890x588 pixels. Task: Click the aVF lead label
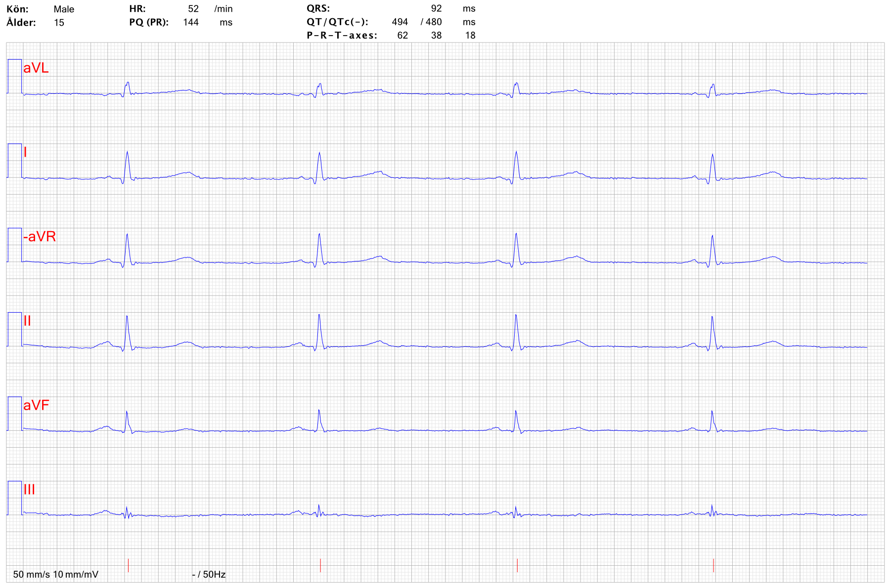(36, 405)
